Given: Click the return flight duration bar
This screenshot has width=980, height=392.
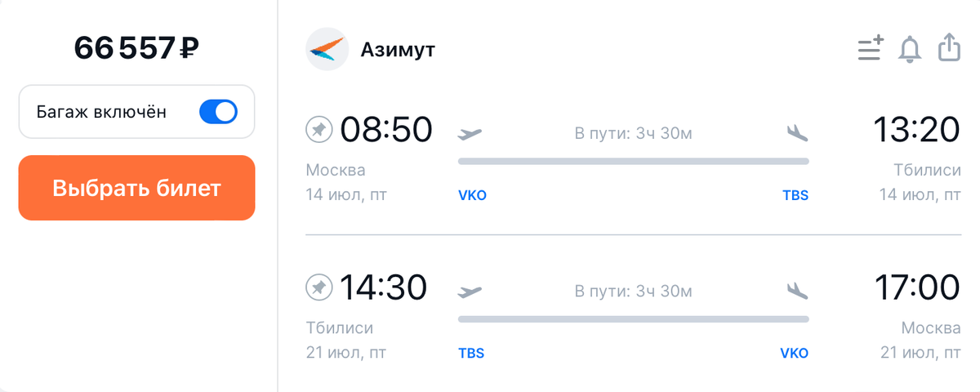Looking at the screenshot, I should click(x=633, y=318).
